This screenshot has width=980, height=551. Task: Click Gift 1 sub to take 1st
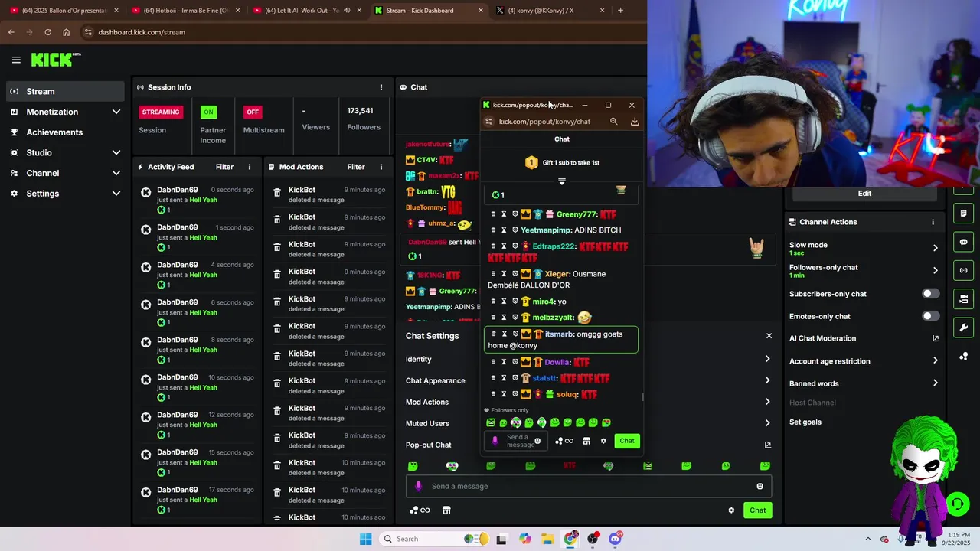tap(562, 163)
